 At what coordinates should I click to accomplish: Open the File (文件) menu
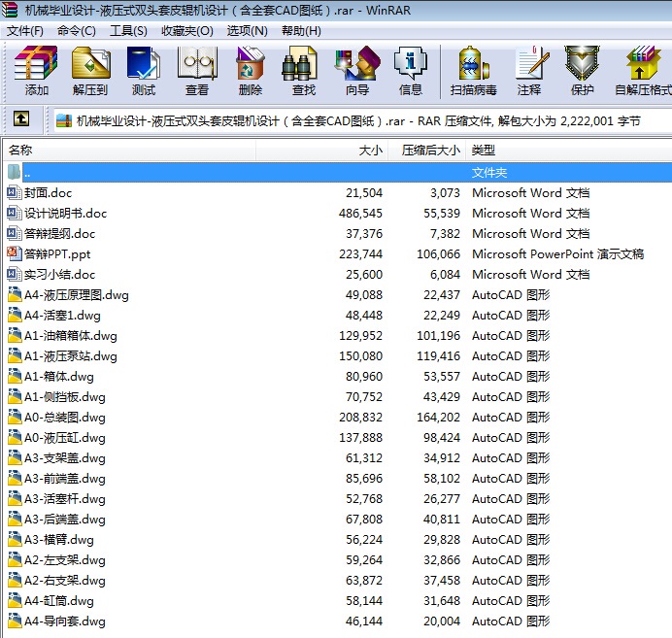click(25, 31)
